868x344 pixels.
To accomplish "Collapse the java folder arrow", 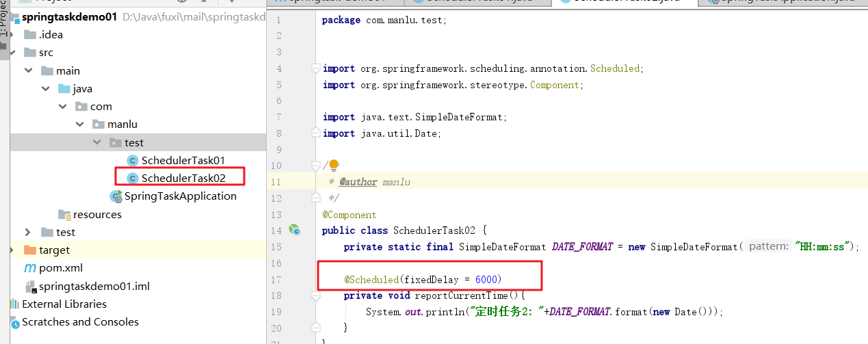I will (x=45, y=89).
